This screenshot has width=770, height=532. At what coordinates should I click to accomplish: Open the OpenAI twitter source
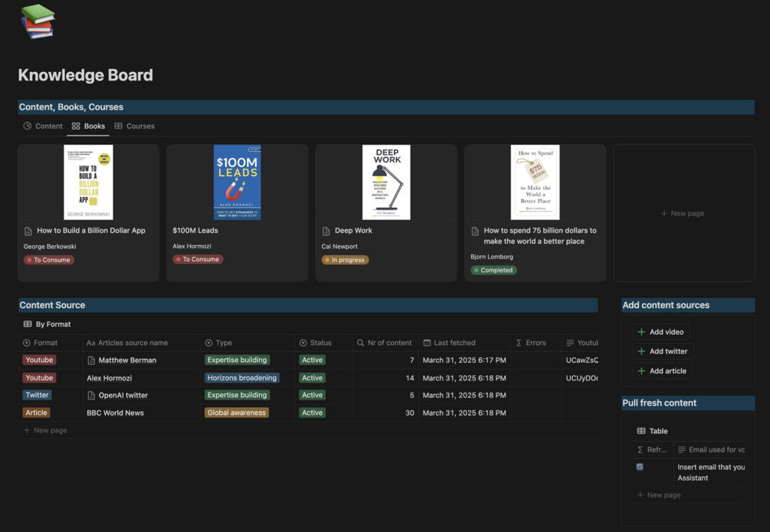click(123, 396)
